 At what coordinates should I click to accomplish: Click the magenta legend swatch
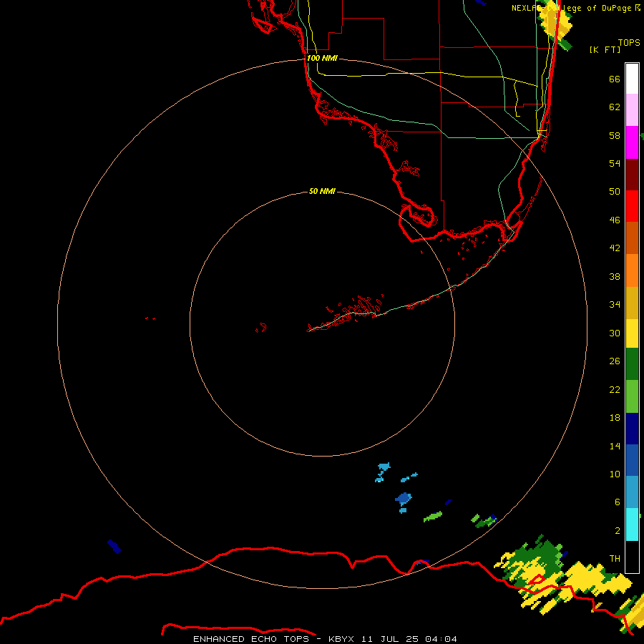click(x=632, y=142)
